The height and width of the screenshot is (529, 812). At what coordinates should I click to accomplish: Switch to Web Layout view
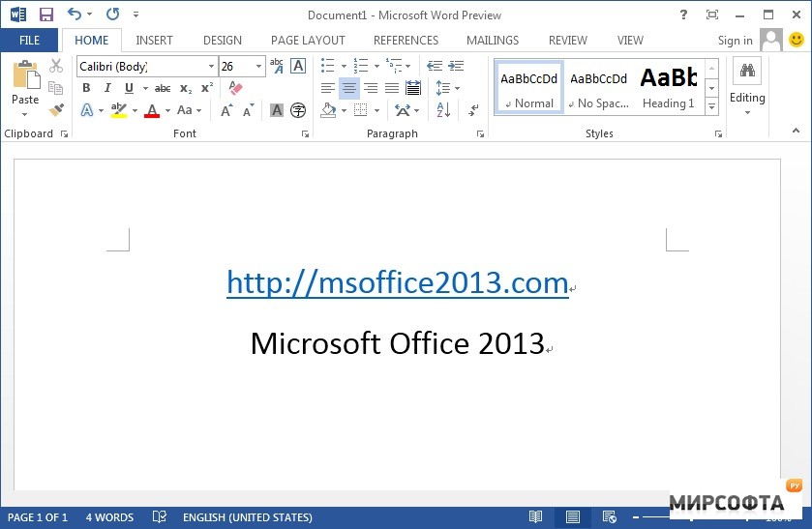coord(609,516)
